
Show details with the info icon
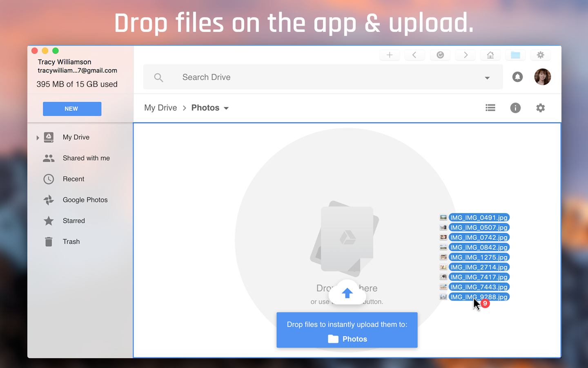(515, 108)
